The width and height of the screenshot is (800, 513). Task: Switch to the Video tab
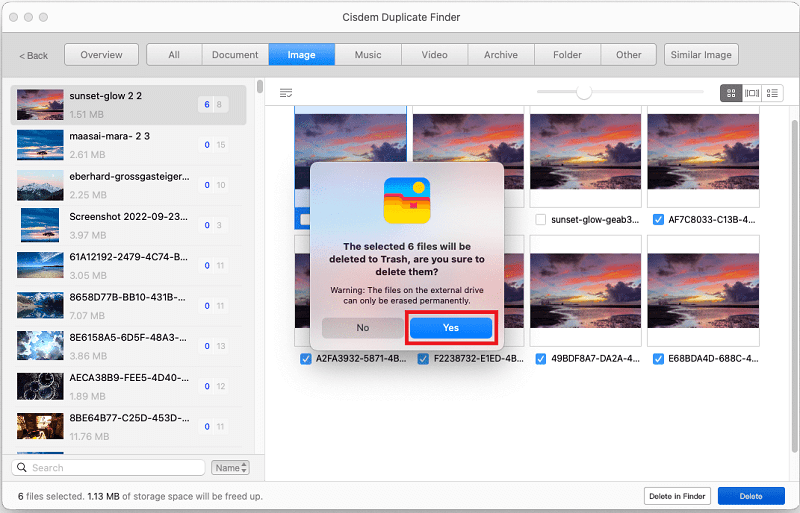[435, 55]
